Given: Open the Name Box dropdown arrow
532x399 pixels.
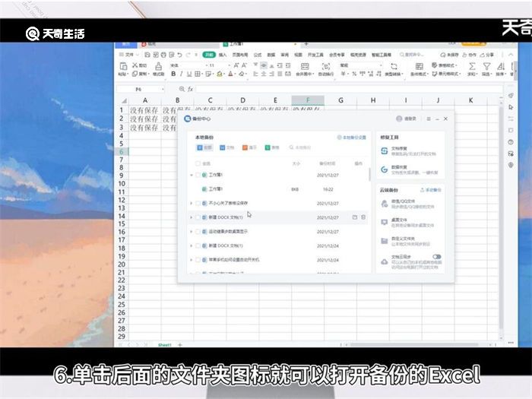Looking at the screenshot, I should click(x=163, y=89).
